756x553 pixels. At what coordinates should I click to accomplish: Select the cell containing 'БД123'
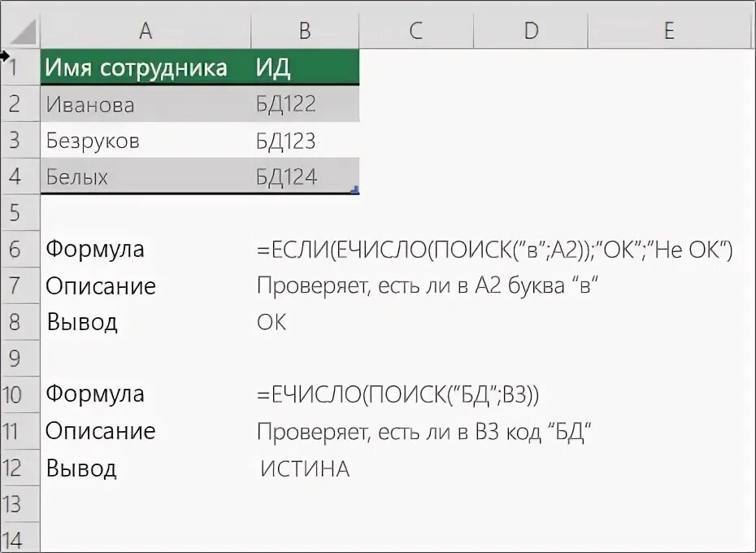(305, 141)
